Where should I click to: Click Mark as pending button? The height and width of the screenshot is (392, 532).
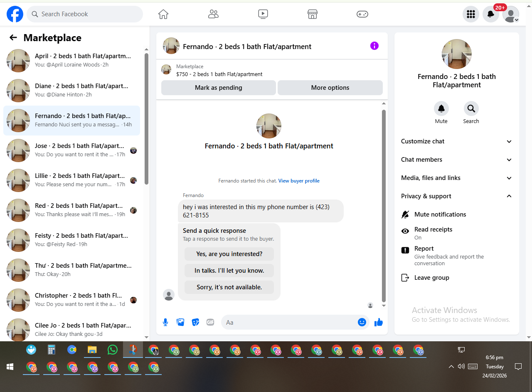click(x=219, y=88)
